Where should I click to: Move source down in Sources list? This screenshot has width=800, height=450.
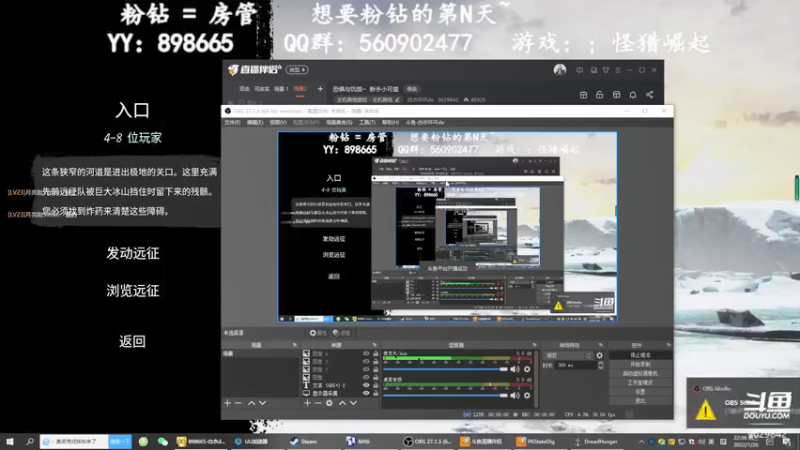[353, 403]
